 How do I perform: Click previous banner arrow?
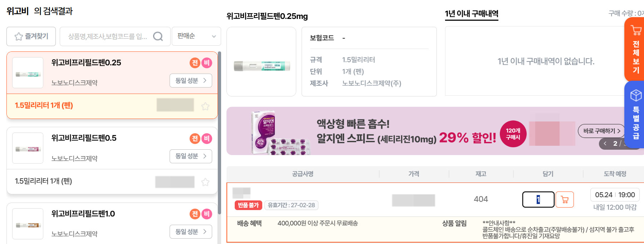(605, 144)
